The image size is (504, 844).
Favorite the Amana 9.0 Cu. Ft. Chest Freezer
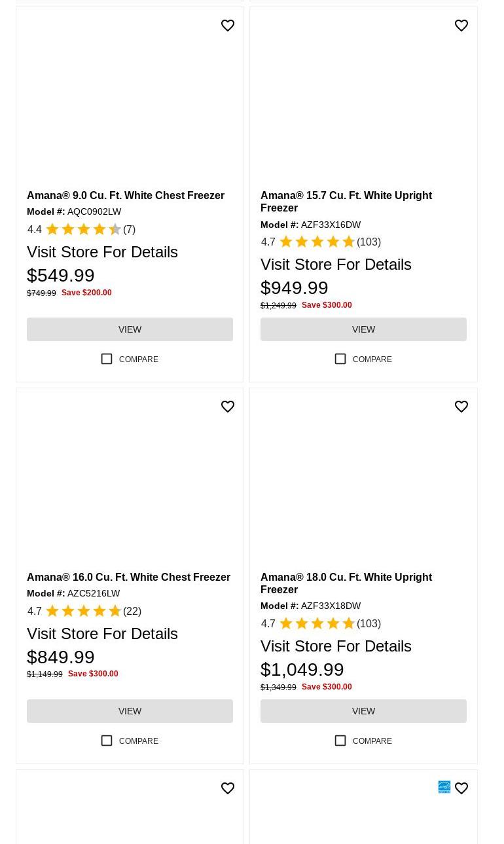228,26
